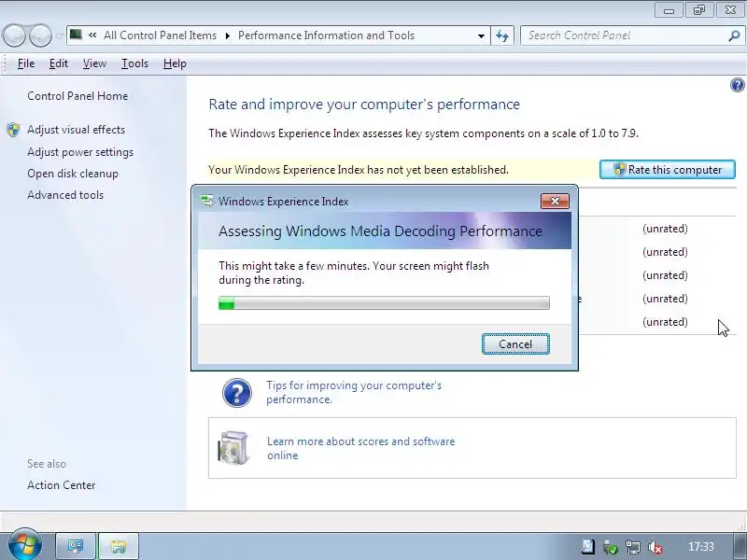Click the shield icon beside Adjust visual effects
This screenshot has width=747, height=560.
(13, 130)
